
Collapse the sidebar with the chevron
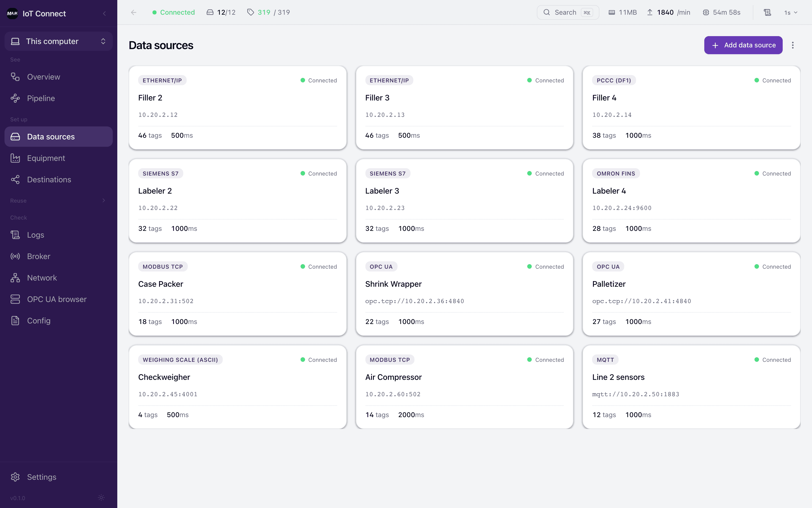(104, 14)
